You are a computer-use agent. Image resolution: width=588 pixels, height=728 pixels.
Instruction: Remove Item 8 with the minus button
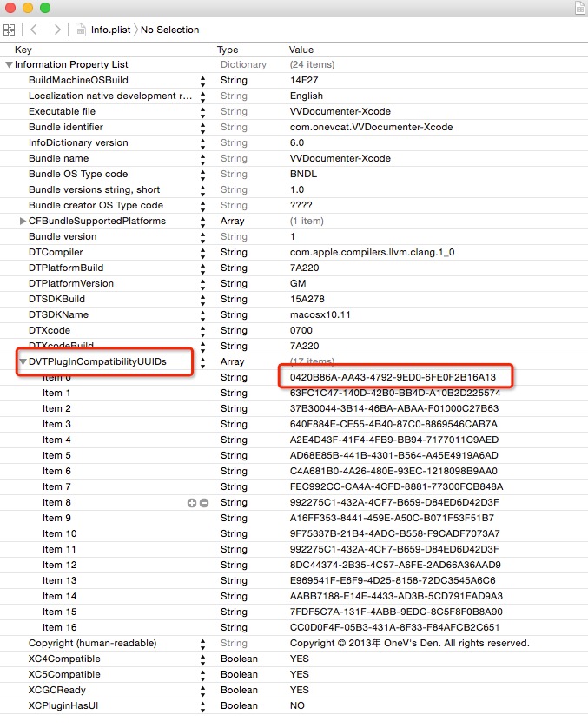pyautogui.click(x=204, y=502)
